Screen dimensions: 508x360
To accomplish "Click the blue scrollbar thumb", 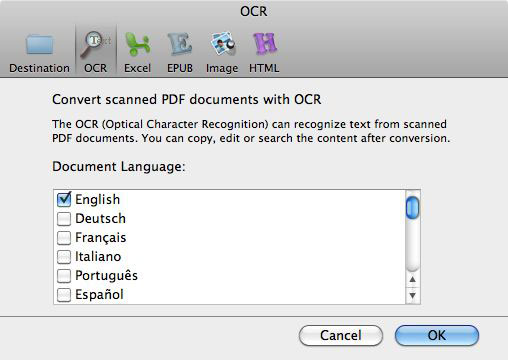I will (x=413, y=208).
